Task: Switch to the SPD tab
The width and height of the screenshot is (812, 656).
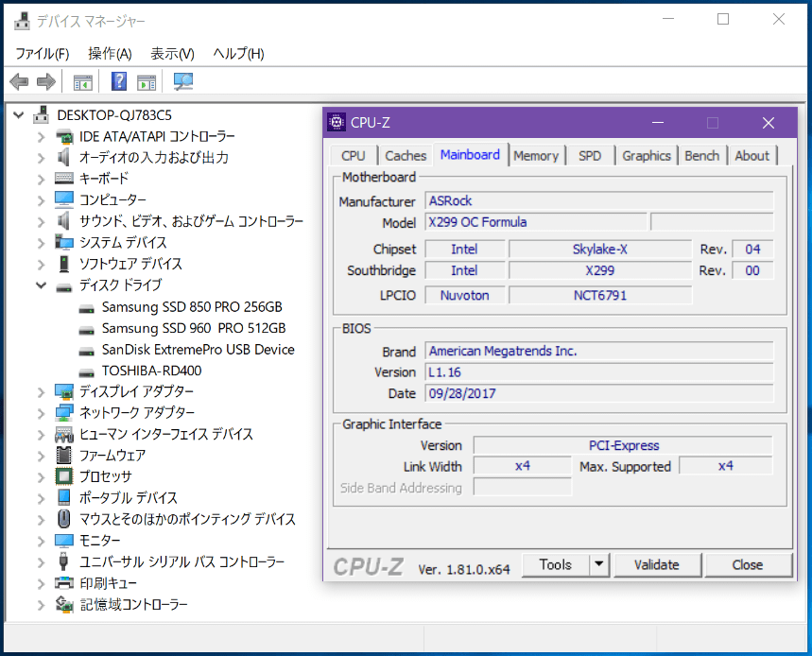Action: 590,156
